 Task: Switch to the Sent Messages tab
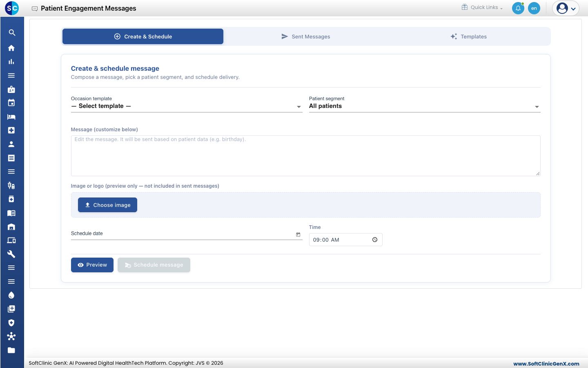click(306, 36)
